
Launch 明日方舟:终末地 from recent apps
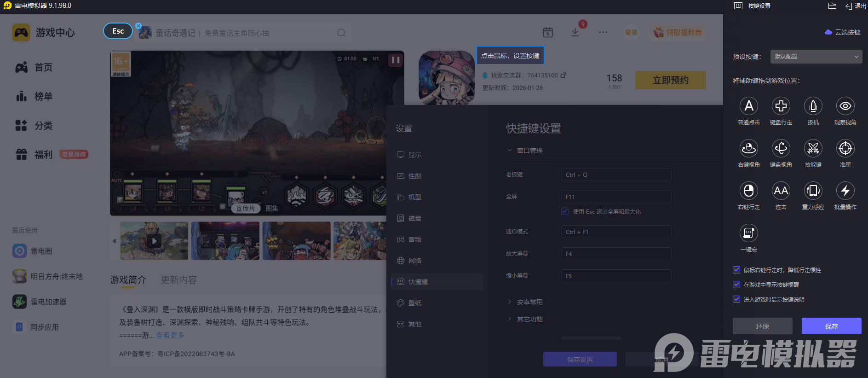tap(47, 276)
